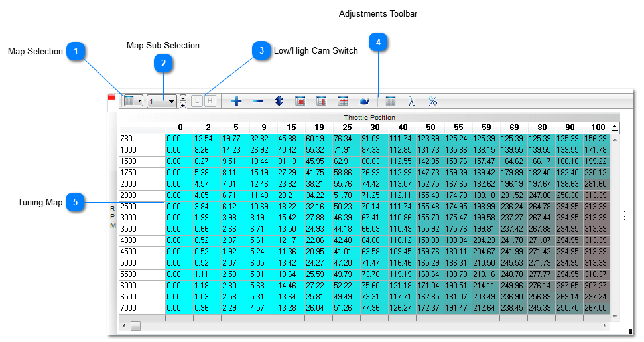Select the Throttle Position column header 0

(x=180, y=128)
